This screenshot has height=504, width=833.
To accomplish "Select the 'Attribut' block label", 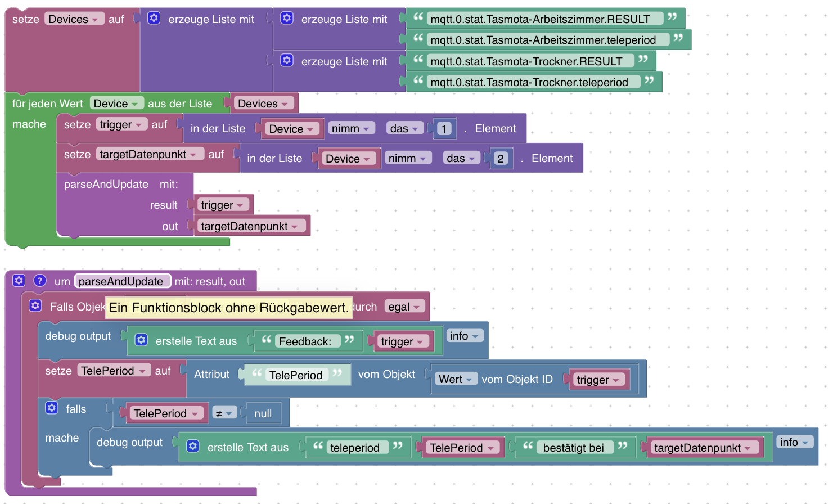I will tap(211, 374).
